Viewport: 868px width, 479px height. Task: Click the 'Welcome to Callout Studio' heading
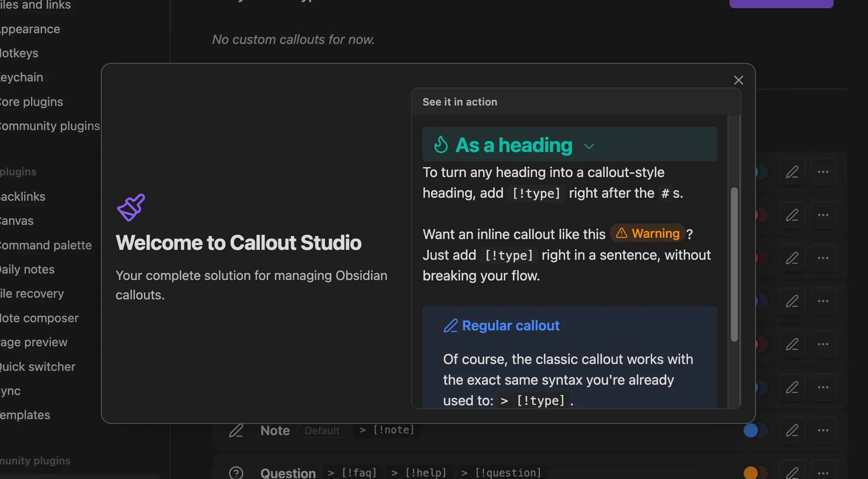pyautogui.click(x=238, y=243)
